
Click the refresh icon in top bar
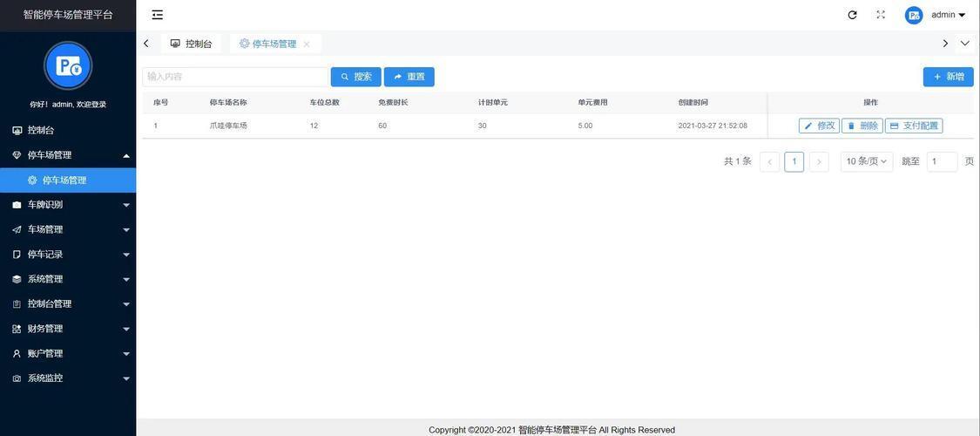[x=852, y=15]
